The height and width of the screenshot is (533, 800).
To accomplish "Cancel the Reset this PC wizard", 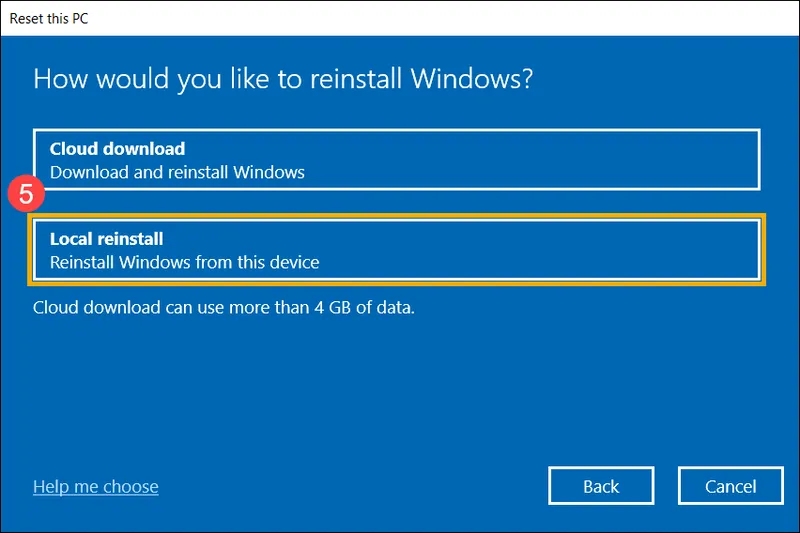I will point(731,486).
